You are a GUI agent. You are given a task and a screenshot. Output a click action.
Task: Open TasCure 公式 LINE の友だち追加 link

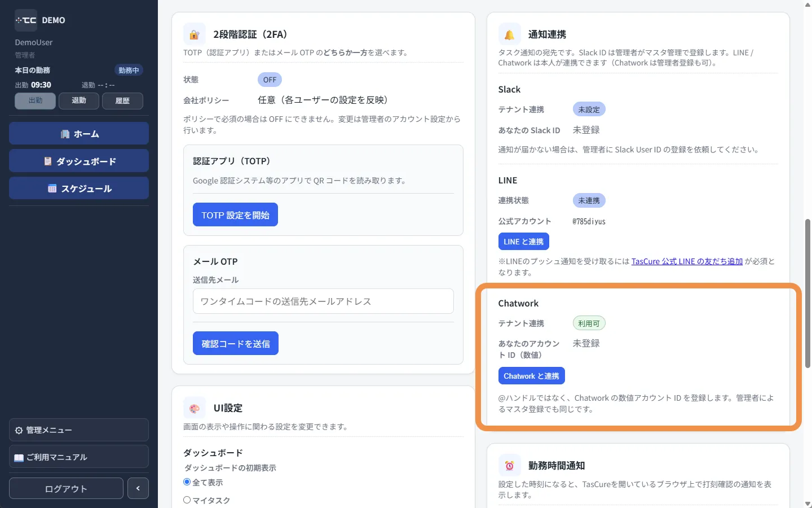click(x=687, y=261)
